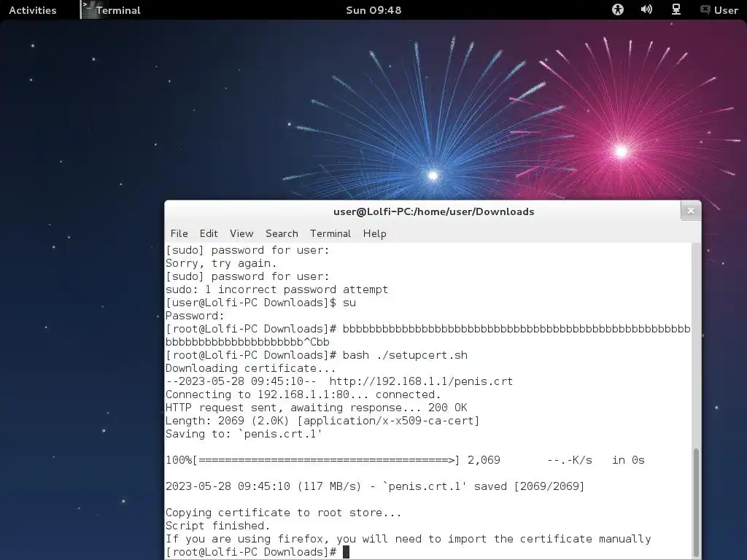Click the terminal icon beside Terminal label
Image resolution: width=747 pixels, height=560 pixels.
click(x=87, y=9)
